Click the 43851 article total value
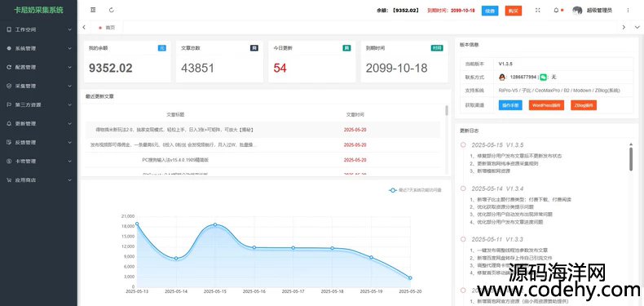The image size is (644, 306). [x=197, y=69]
